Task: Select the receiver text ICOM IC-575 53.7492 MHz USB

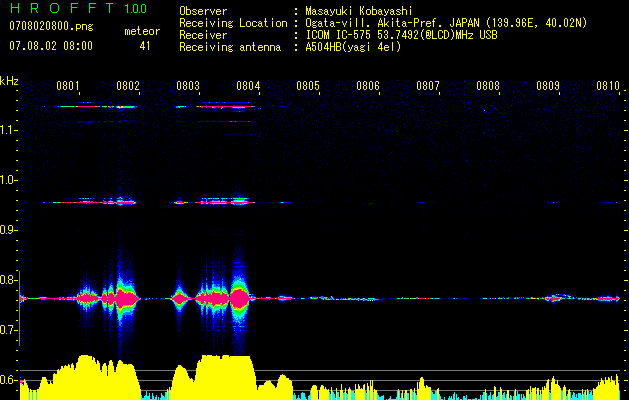Action: pos(401,35)
